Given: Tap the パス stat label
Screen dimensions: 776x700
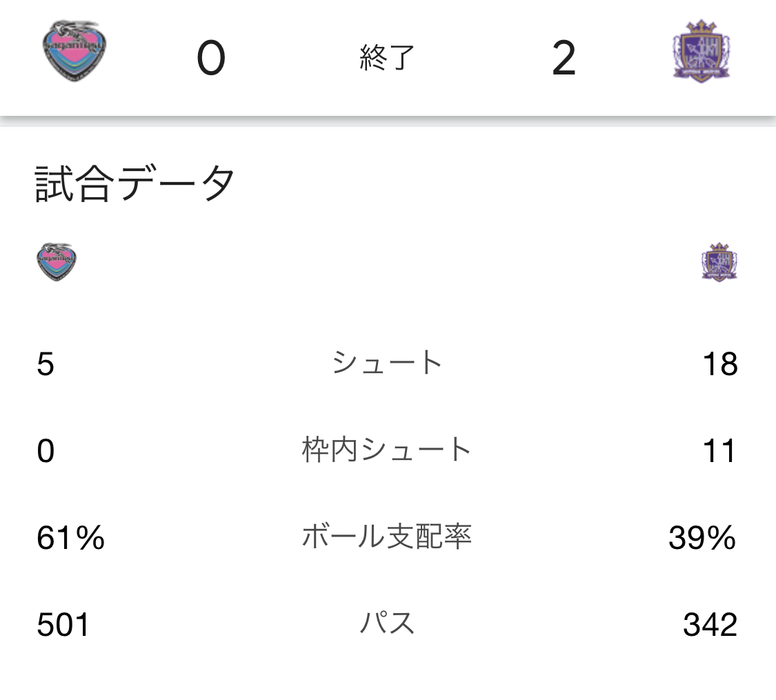Looking at the screenshot, I should click(387, 624).
